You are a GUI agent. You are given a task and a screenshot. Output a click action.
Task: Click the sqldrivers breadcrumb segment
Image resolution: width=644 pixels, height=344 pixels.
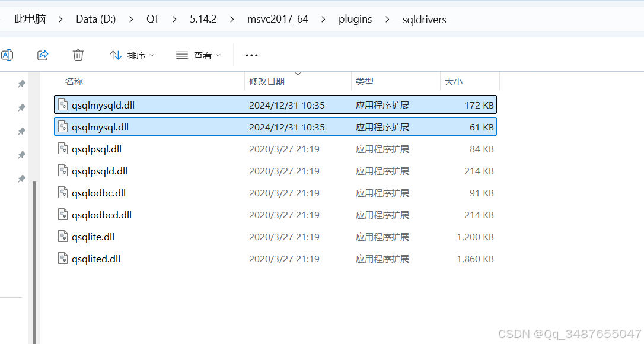(424, 20)
